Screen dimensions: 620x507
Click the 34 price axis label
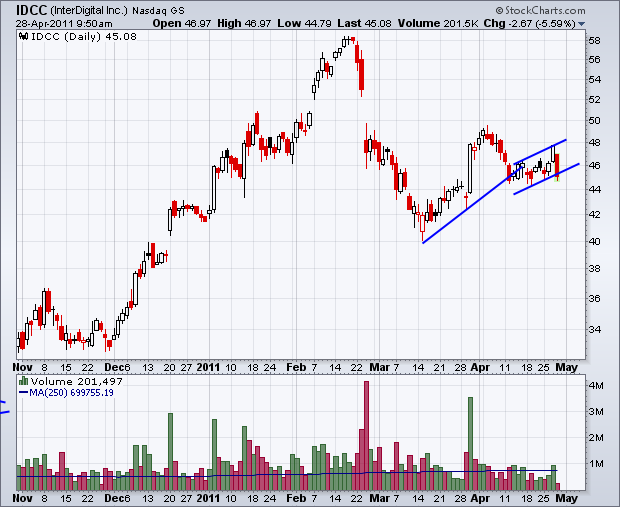point(595,329)
